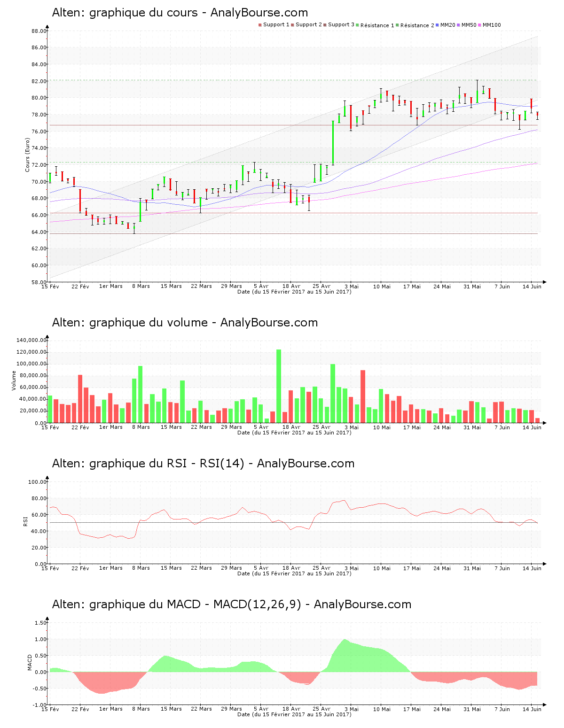This screenshot has width=564, height=728.
Task: Click the 'Volume' y-axis label
Action: (x=14, y=380)
